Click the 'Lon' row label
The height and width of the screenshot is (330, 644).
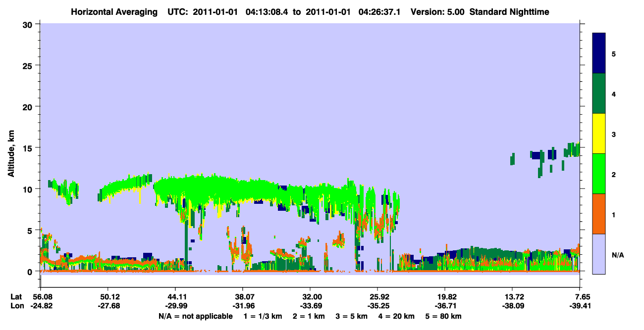(x=16, y=306)
